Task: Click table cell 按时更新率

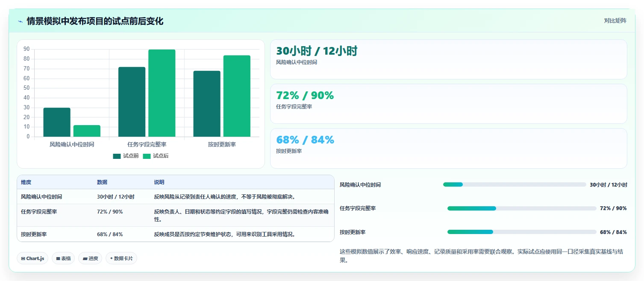Action: point(34,234)
